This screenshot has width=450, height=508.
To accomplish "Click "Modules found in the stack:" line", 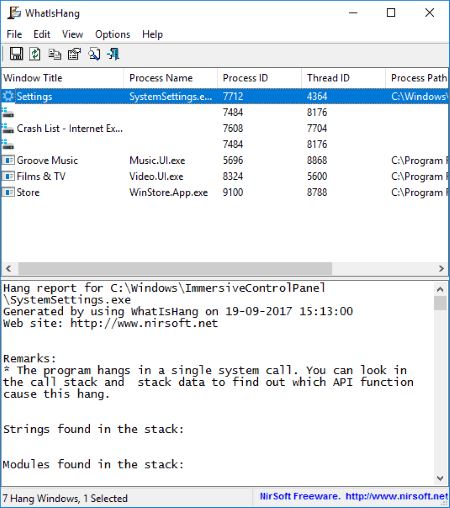I will (x=93, y=464).
